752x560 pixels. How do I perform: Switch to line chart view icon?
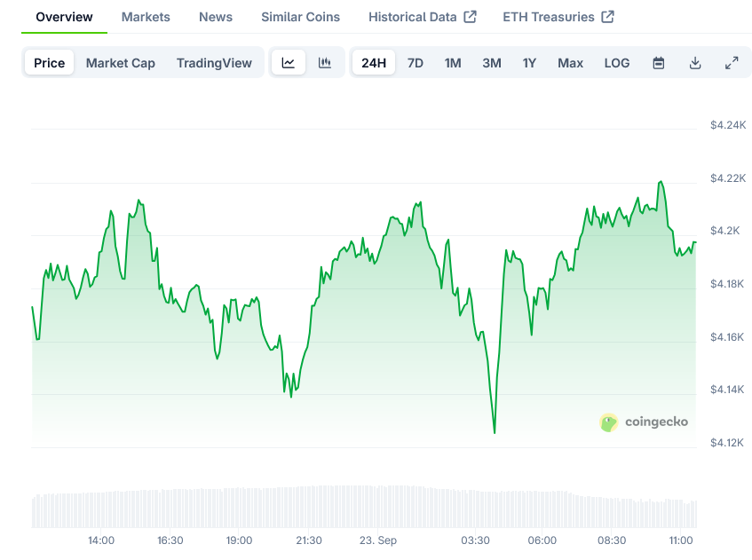coord(289,63)
